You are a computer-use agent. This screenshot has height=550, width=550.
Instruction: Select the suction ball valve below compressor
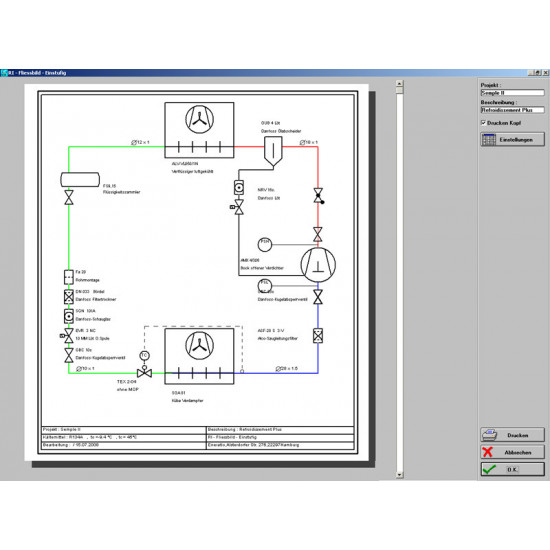pyautogui.click(x=318, y=297)
